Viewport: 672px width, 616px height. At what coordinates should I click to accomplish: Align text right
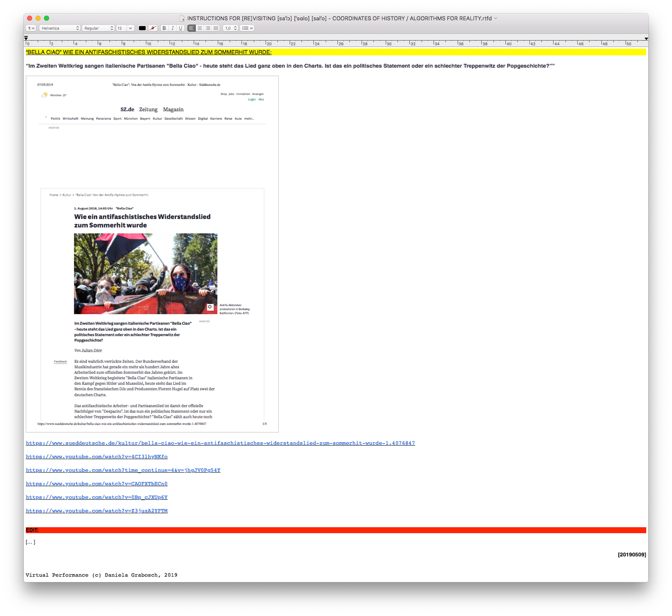click(208, 28)
